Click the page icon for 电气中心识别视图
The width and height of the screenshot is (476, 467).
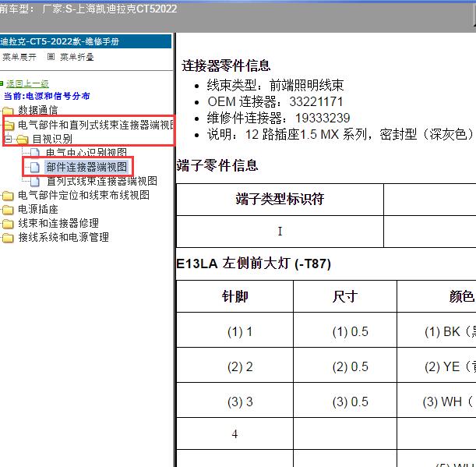click(35, 153)
